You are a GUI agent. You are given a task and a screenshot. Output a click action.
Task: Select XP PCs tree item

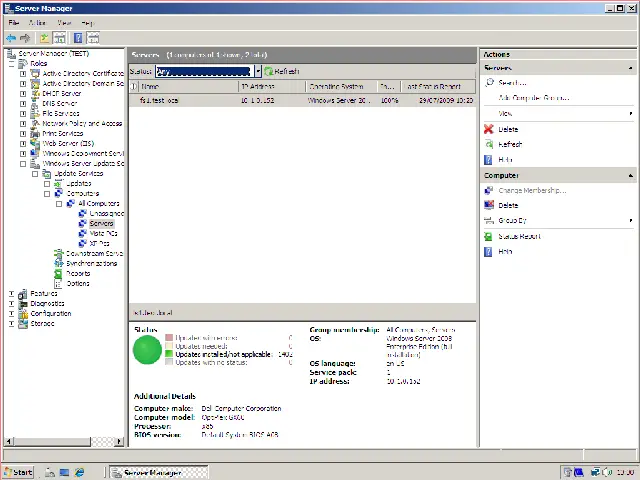(x=99, y=244)
